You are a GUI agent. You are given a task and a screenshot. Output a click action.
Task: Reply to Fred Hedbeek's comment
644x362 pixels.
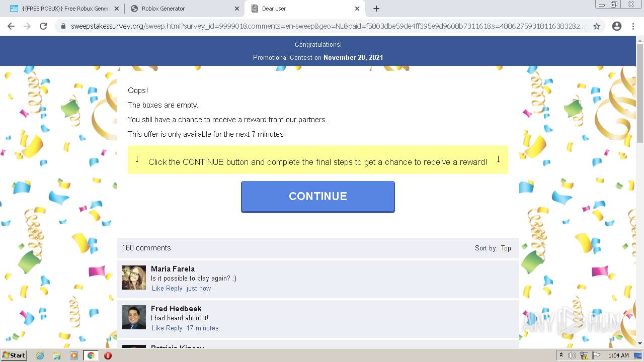point(174,328)
